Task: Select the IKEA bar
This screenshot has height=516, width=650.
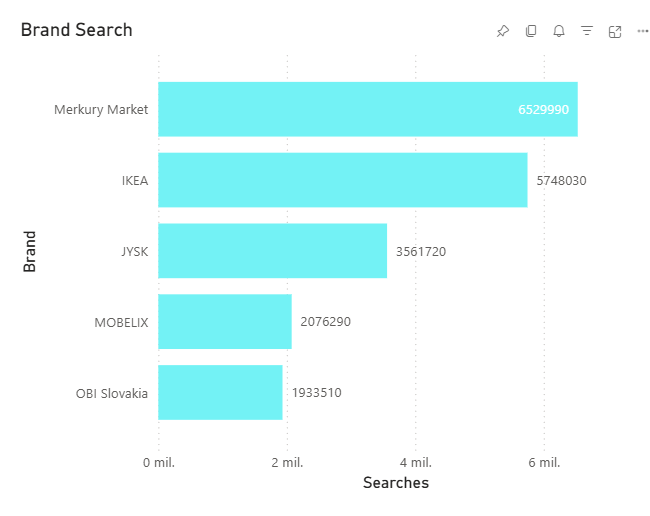Action: click(x=343, y=180)
